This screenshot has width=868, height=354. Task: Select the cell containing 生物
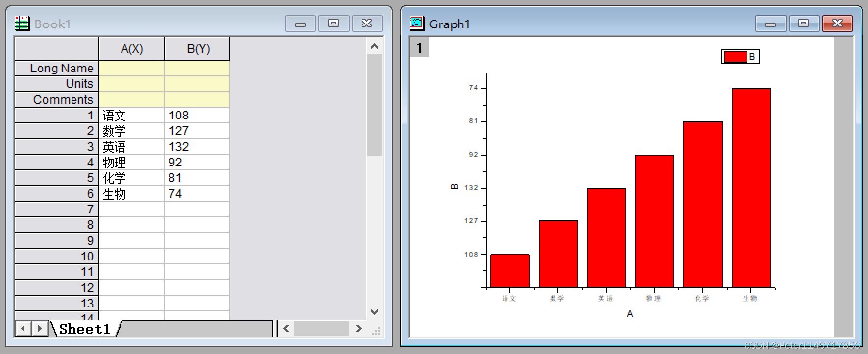pyautogui.click(x=131, y=193)
